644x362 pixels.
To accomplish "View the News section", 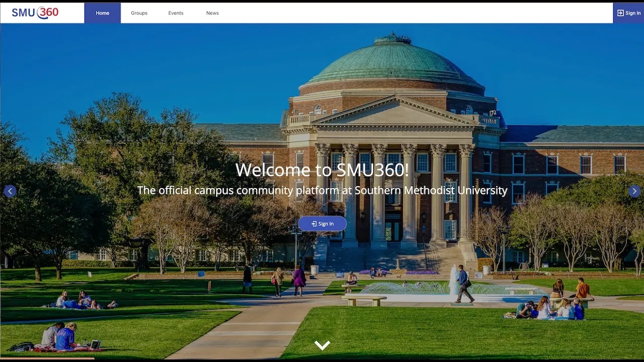I will point(212,13).
